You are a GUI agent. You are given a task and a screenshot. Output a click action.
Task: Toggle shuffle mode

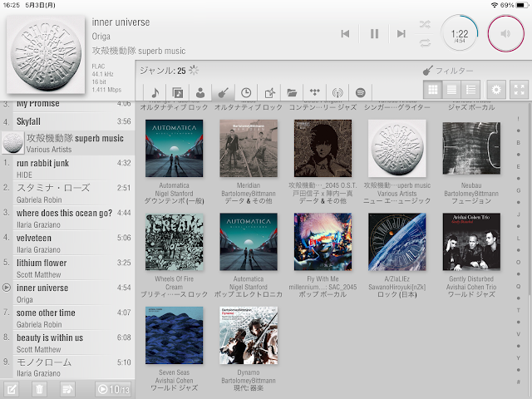click(x=425, y=24)
